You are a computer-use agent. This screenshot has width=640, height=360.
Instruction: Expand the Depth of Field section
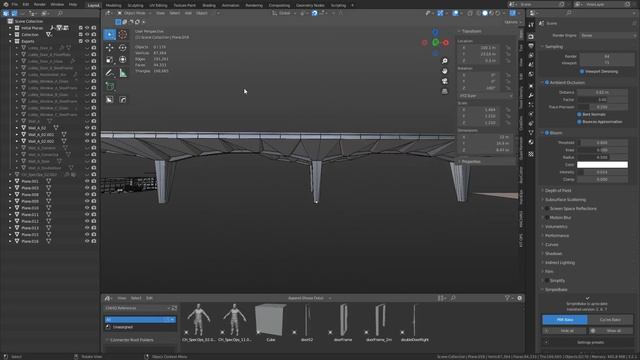tap(558, 191)
